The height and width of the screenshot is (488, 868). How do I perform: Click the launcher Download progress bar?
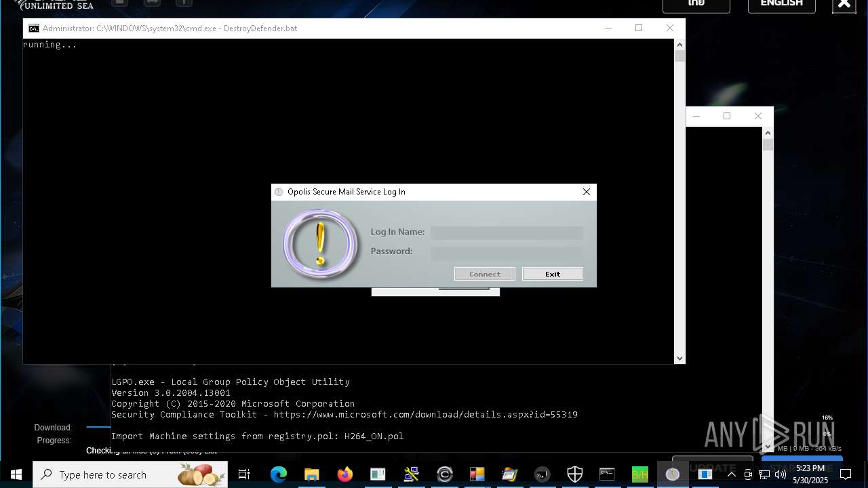pyautogui.click(x=98, y=427)
